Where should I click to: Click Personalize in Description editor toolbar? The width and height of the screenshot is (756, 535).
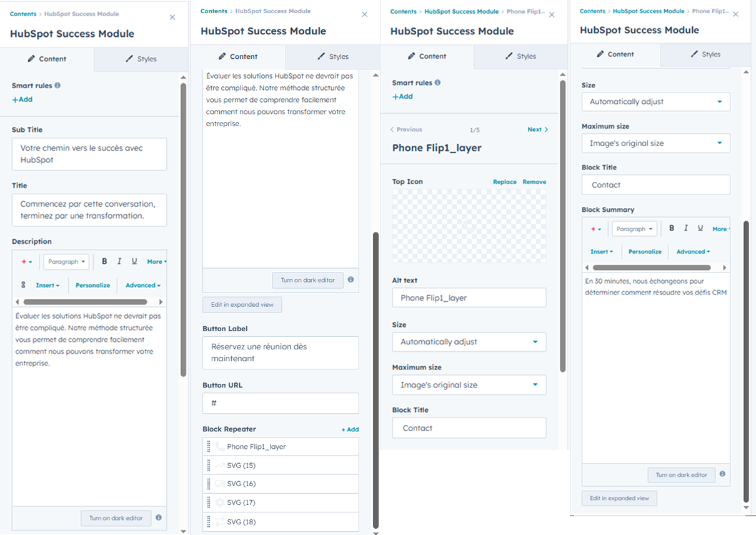(92, 285)
